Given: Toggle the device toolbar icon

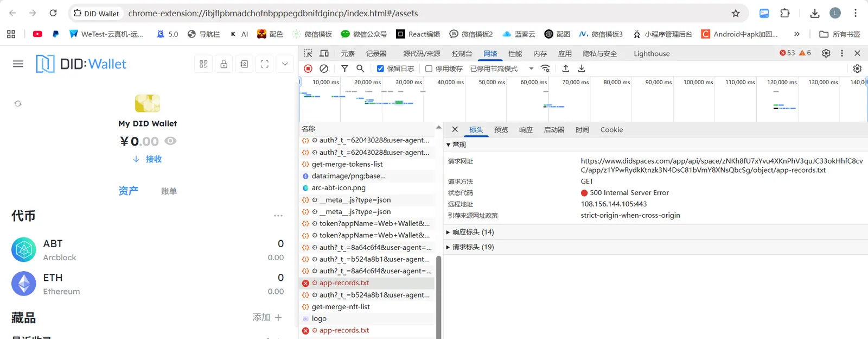Looking at the screenshot, I should coord(324,53).
